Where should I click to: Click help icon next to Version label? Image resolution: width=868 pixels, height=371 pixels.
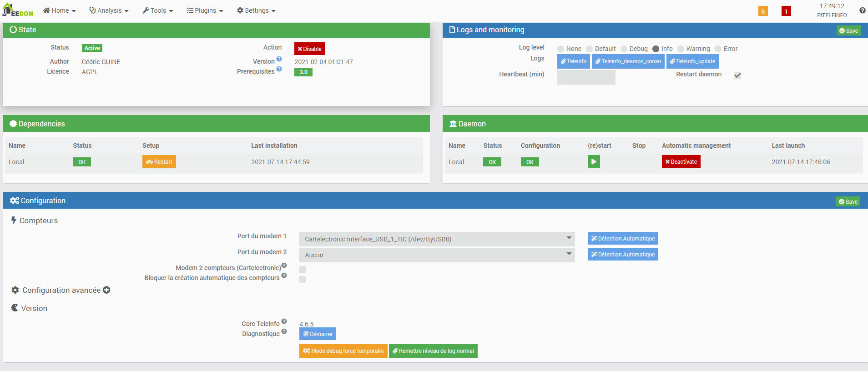[x=279, y=59]
